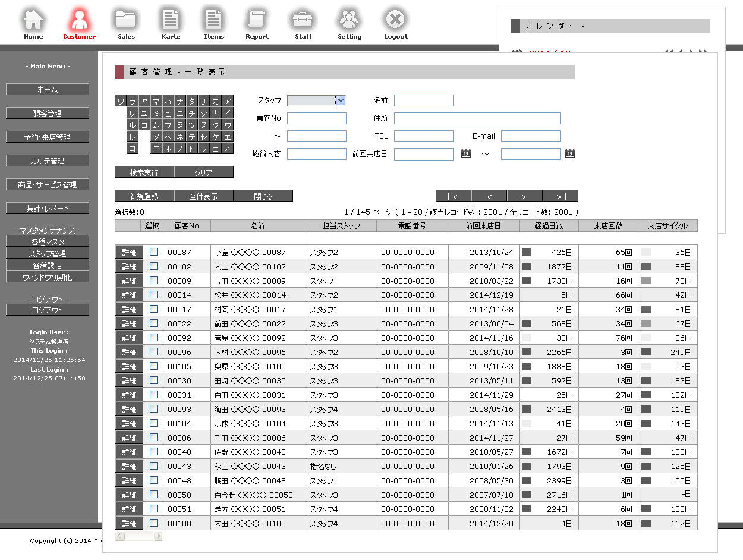Click the 検索実行 button
Image resolution: width=743 pixels, height=560 pixels.
point(144,172)
